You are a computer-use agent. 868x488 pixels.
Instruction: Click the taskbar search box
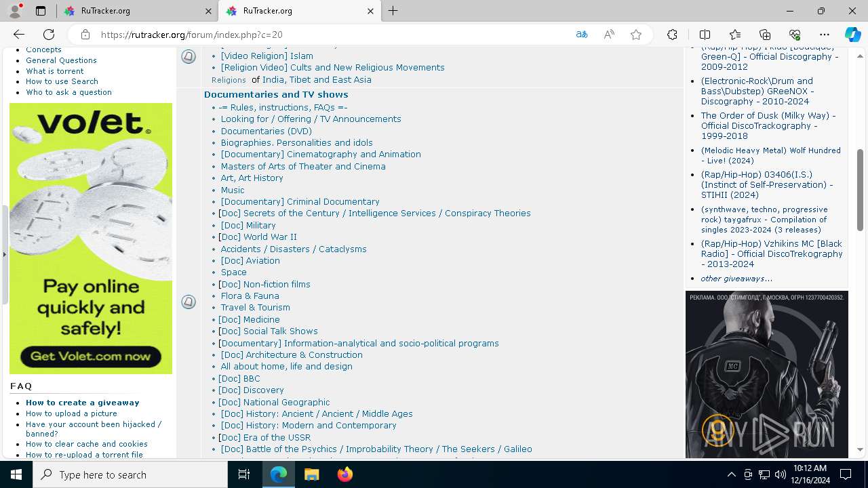[130, 474]
